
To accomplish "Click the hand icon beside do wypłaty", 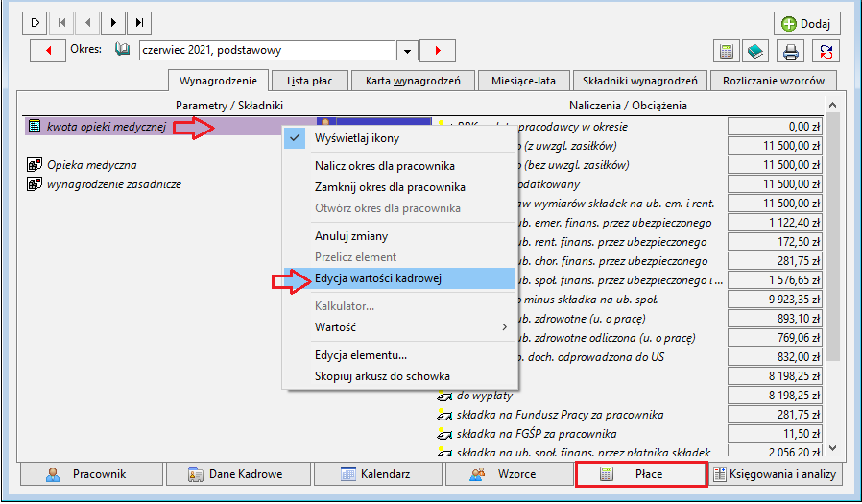I will point(443,396).
